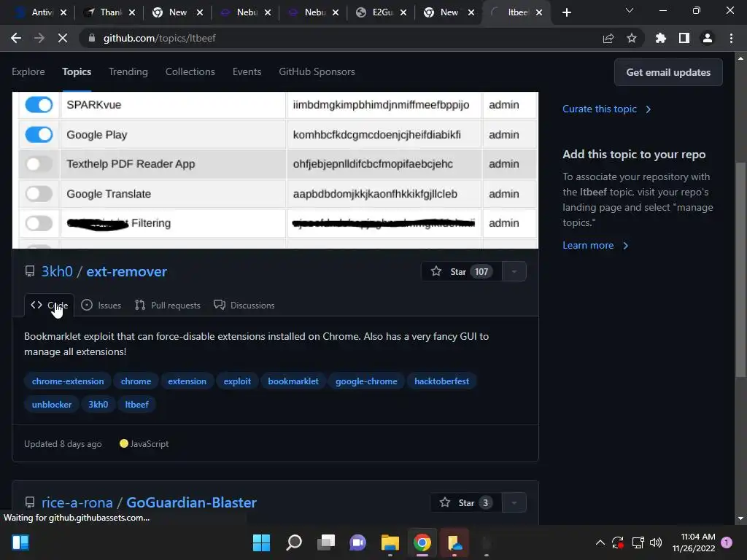
Task: Click the yellow JavaScript language dot
Action: (x=124, y=443)
